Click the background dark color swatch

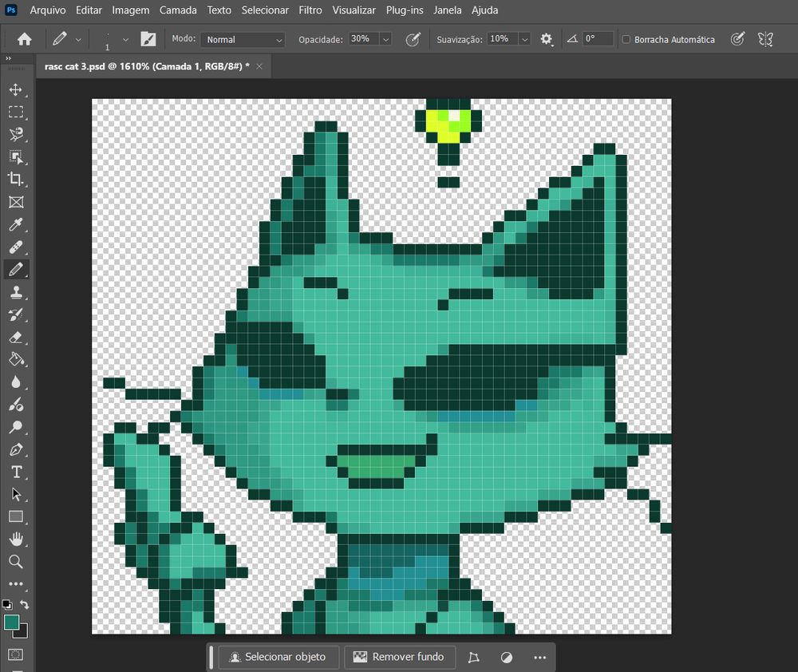[23, 633]
